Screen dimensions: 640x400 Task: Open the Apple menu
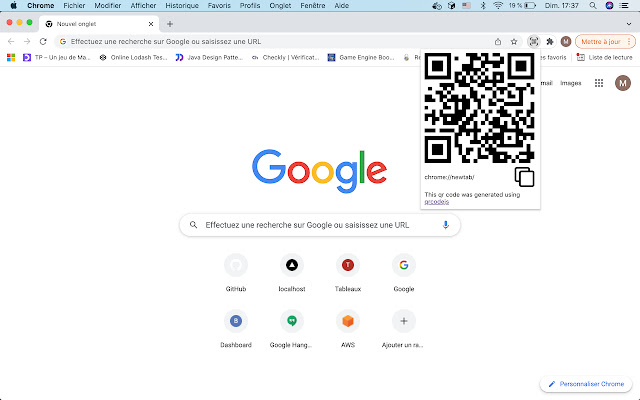pyautogui.click(x=13, y=6)
